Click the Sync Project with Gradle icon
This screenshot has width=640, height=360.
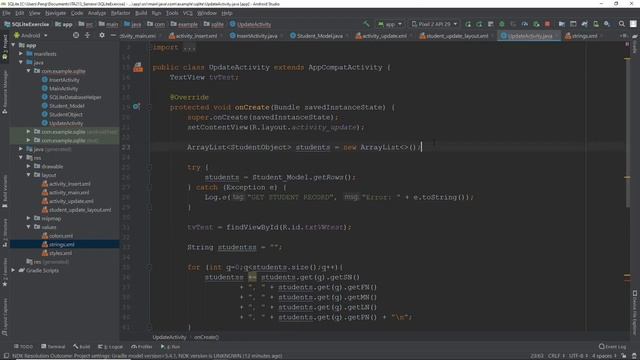584,24
